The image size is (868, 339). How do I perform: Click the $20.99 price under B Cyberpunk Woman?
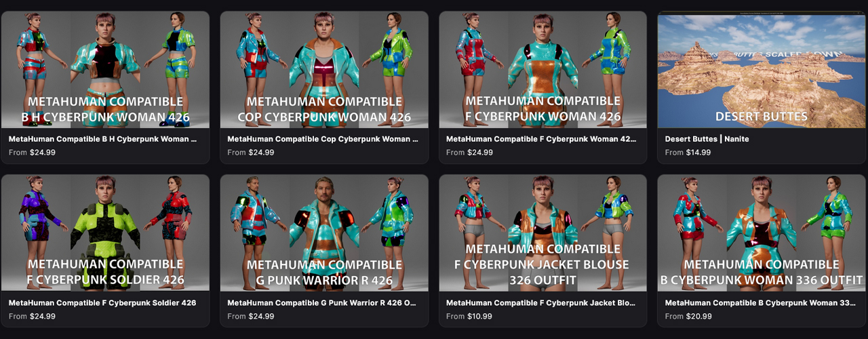tap(698, 316)
